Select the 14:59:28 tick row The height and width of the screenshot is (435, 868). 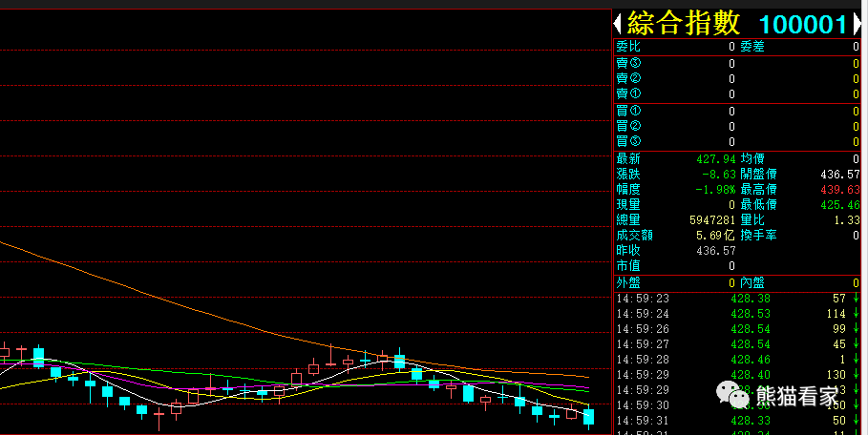coord(737,360)
